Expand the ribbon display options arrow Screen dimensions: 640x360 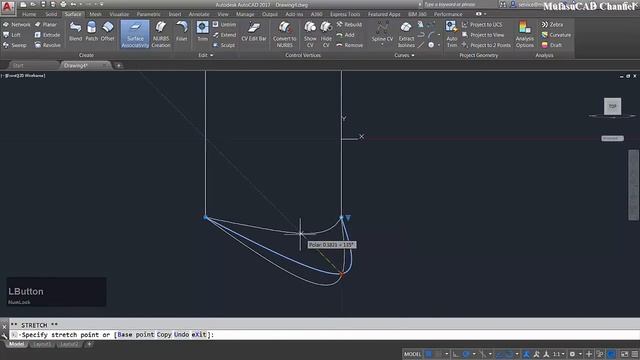(x=484, y=14)
